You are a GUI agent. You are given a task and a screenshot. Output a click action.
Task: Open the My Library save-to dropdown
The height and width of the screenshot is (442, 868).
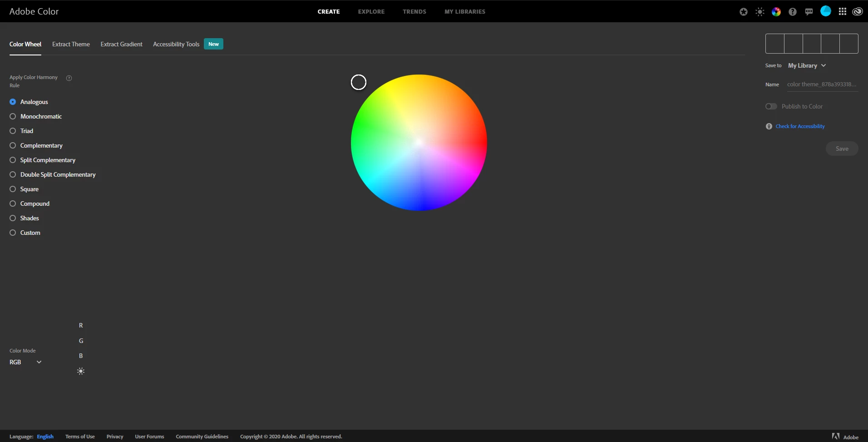(x=807, y=65)
